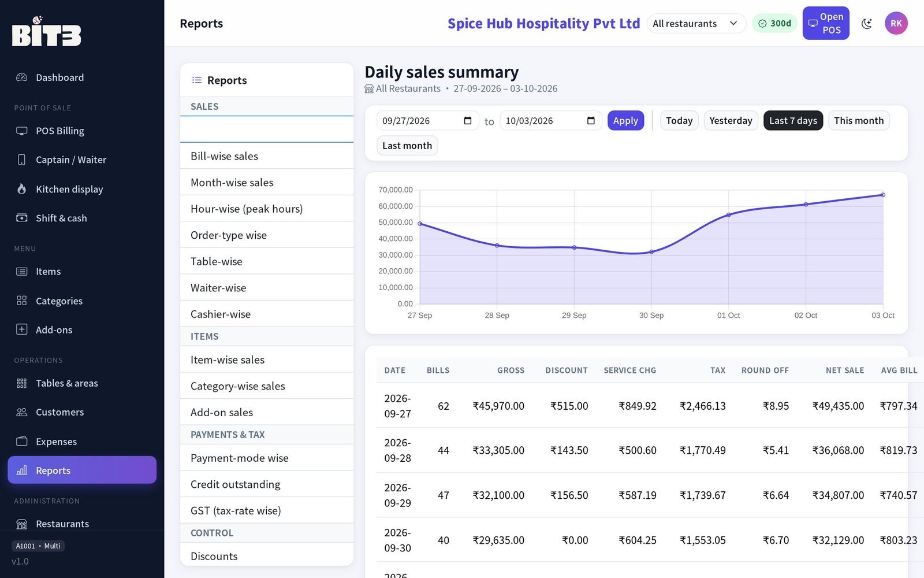Open the Captain / Waiter screen
Viewport: 924px width, 578px height.
click(x=82, y=160)
